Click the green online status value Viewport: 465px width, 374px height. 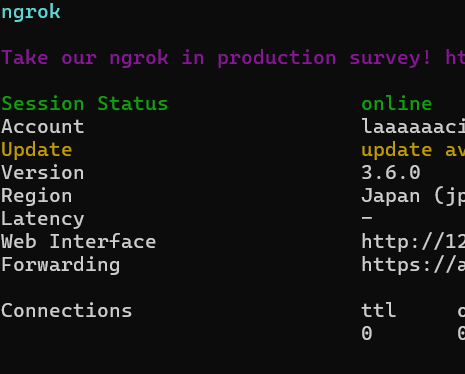[x=397, y=103]
